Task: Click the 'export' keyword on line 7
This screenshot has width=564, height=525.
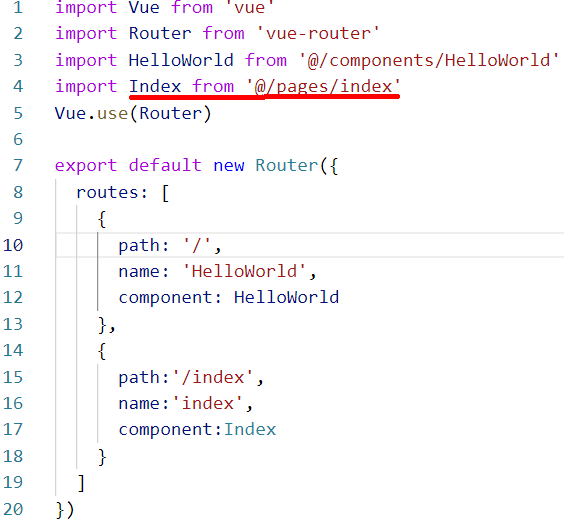Action: [x=86, y=166]
